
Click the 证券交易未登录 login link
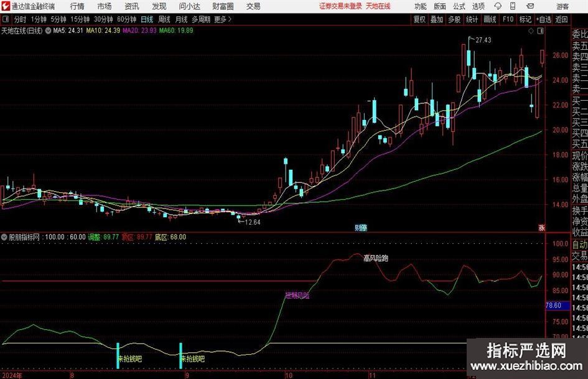pos(340,6)
